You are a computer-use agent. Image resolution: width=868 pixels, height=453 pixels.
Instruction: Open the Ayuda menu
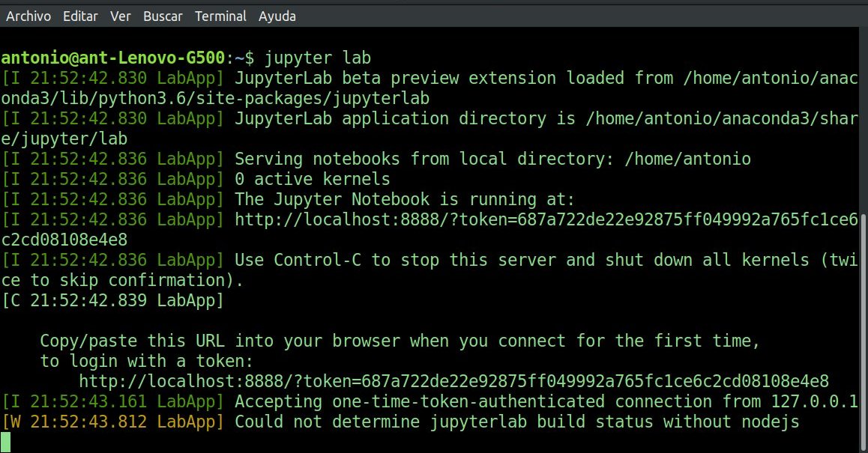click(x=277, y=16)
